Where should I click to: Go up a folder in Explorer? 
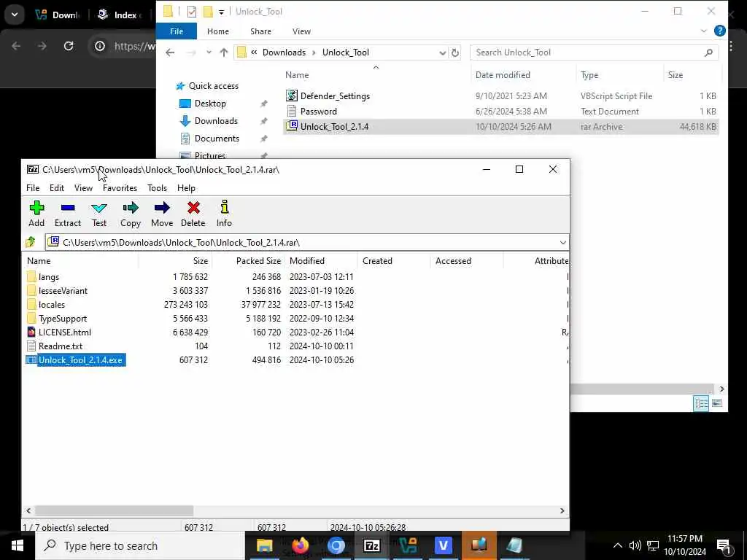(x=223, y=52)
